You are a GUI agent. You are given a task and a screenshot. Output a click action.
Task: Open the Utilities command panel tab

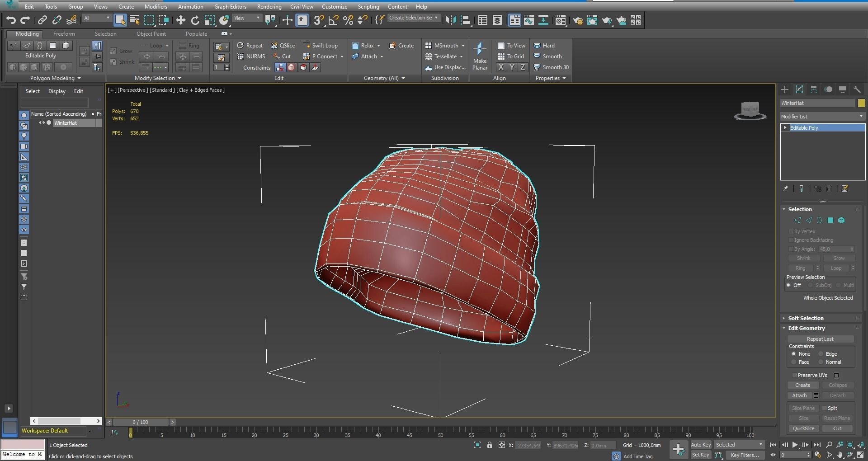[x=857, y=89]
